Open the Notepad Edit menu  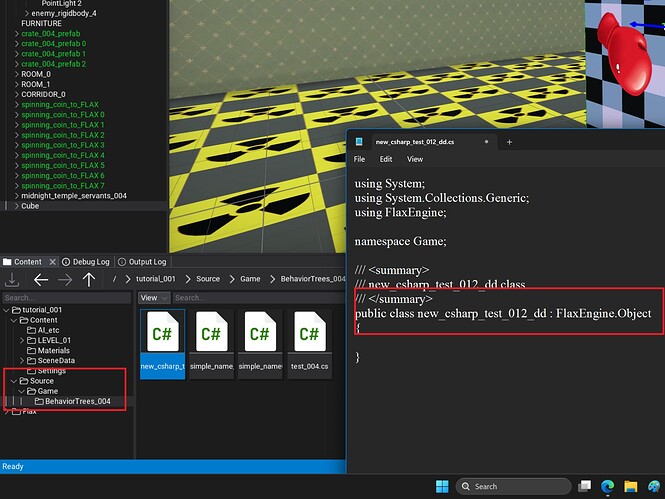386,159
